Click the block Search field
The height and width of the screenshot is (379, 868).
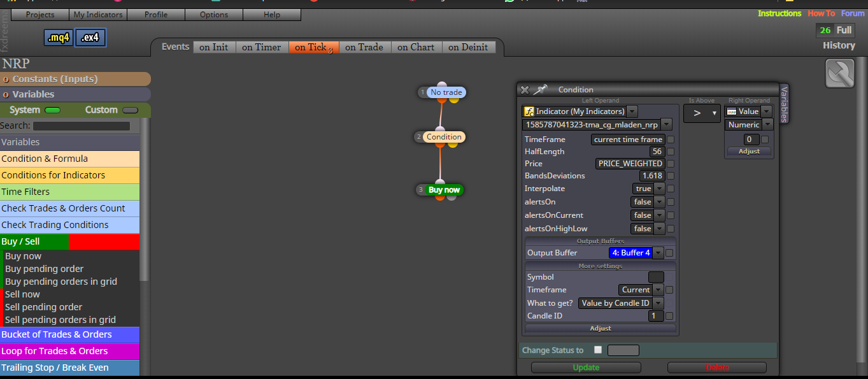[x=82, y=126]
